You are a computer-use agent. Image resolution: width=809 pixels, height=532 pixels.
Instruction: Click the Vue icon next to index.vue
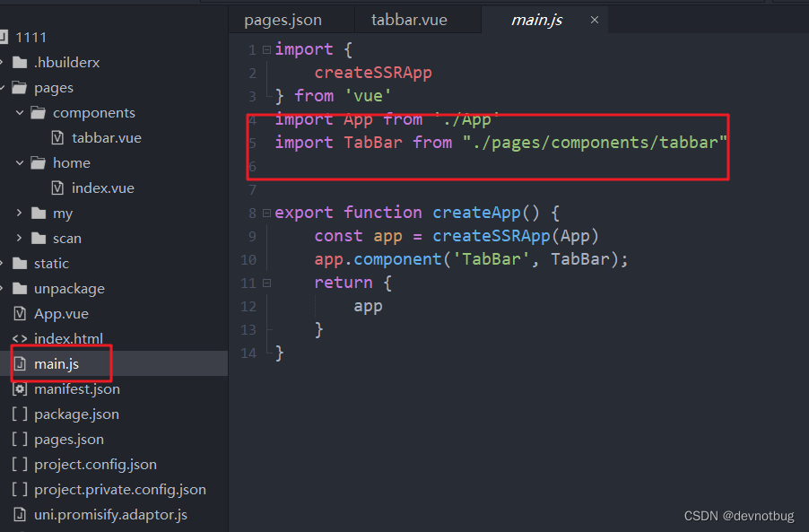(56, 188)
